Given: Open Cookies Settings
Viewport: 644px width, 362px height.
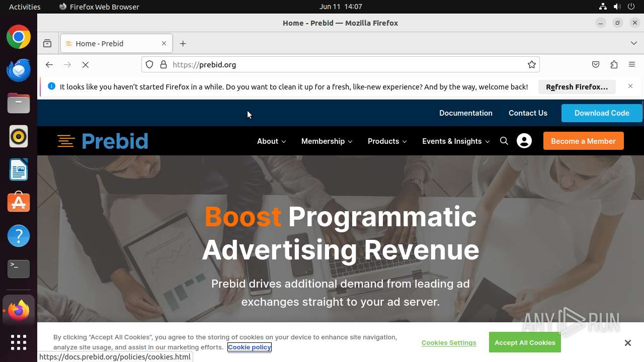Looking at the screenshot, I should pos(449,342).
